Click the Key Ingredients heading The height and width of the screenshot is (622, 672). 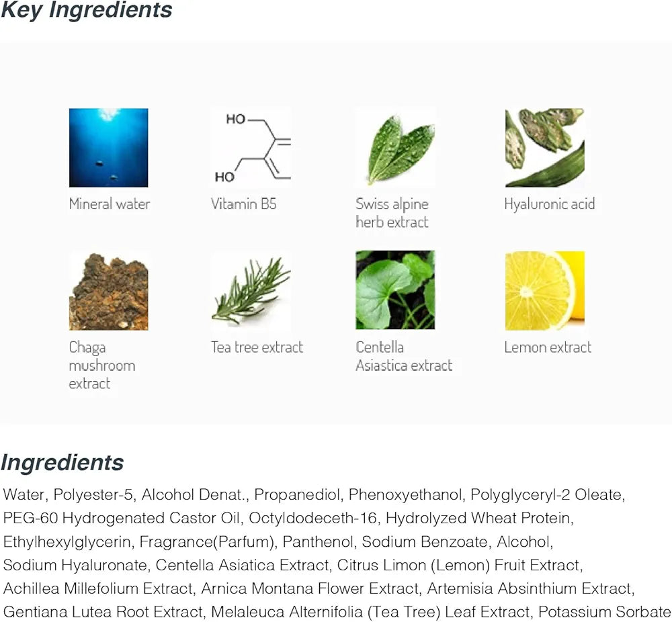coord(86,10)
